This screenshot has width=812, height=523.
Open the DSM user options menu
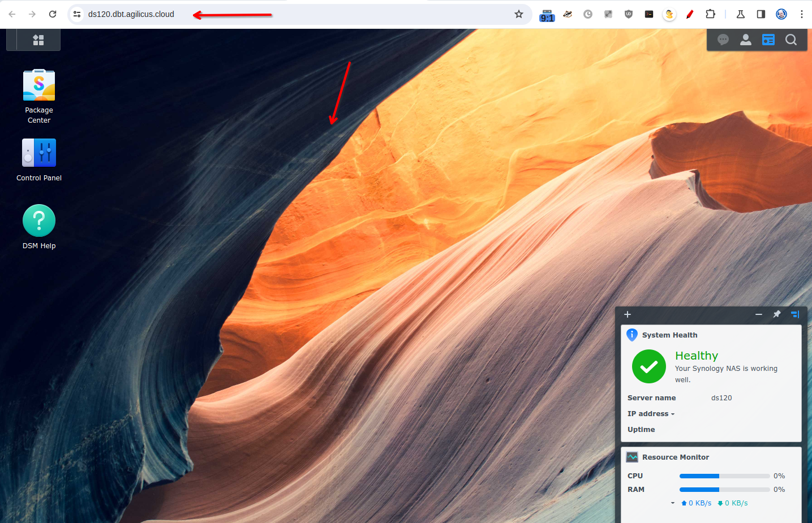coord(746,40)
